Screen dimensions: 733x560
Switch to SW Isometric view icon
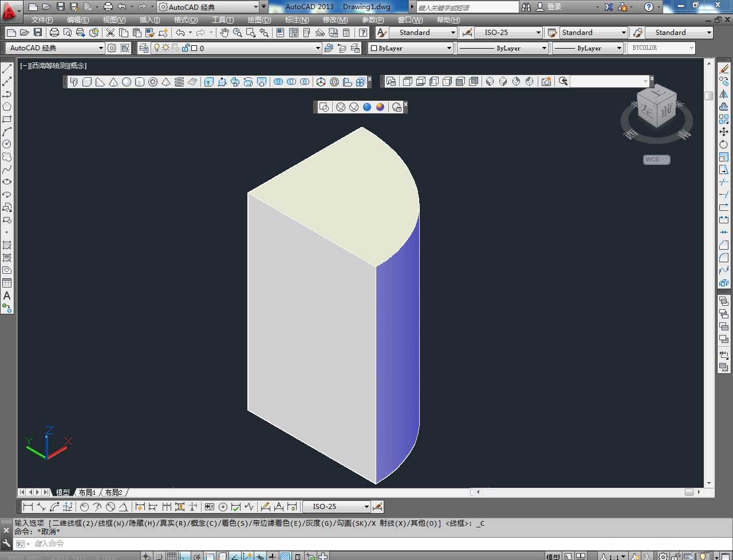click(x=490, y=81)
